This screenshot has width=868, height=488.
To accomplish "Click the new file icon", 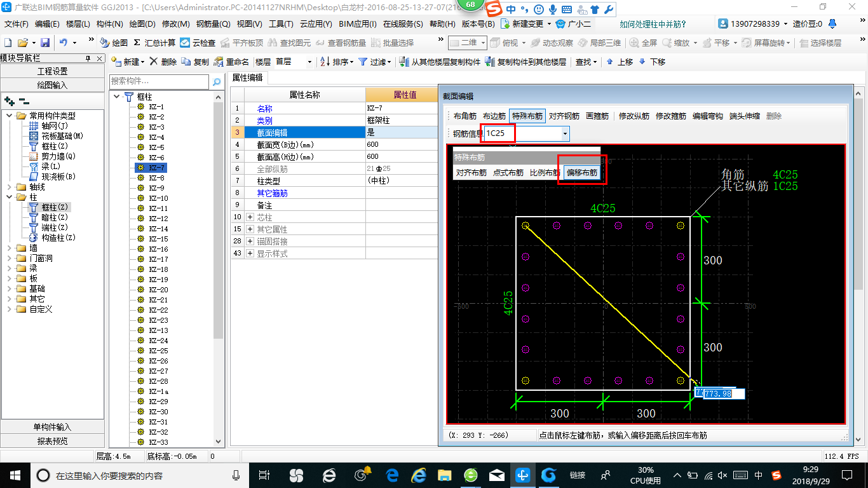I will click(8, 43).
